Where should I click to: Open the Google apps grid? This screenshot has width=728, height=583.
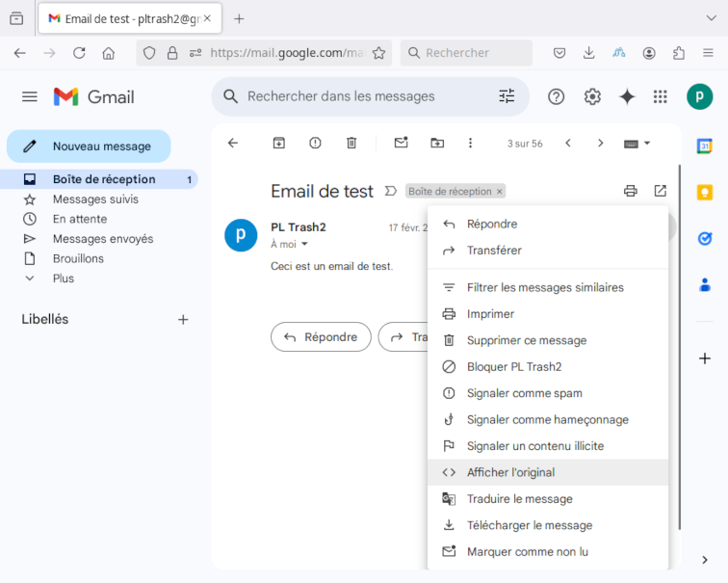[x=661, y=96]
